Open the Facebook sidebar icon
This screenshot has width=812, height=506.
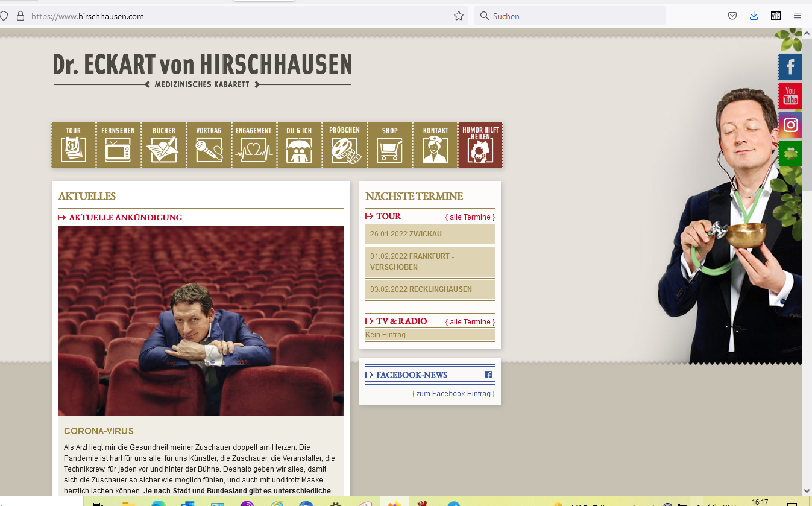pyautogui.click(x=790, y=67)
